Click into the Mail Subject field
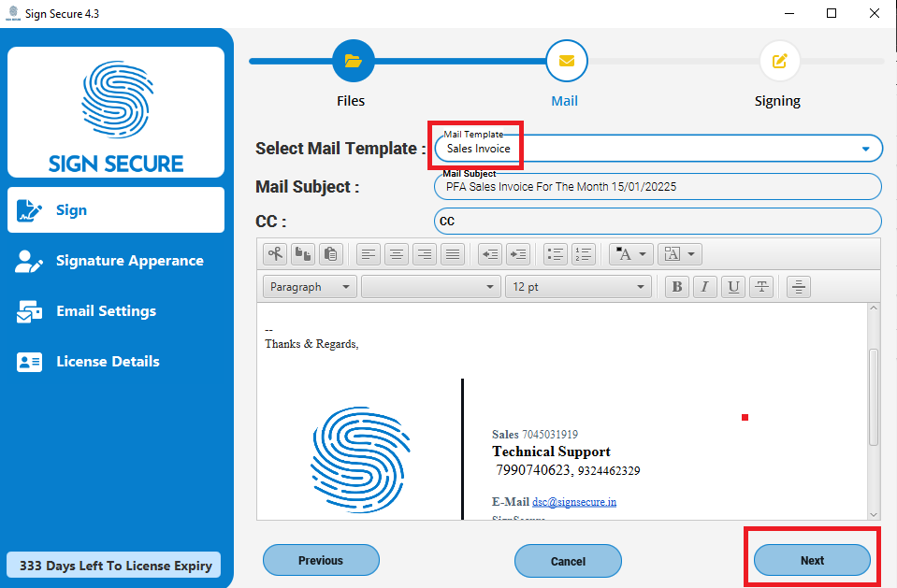The width and height of the screenshot is (897, 588). pyautogui.click(x=658, y=186)
